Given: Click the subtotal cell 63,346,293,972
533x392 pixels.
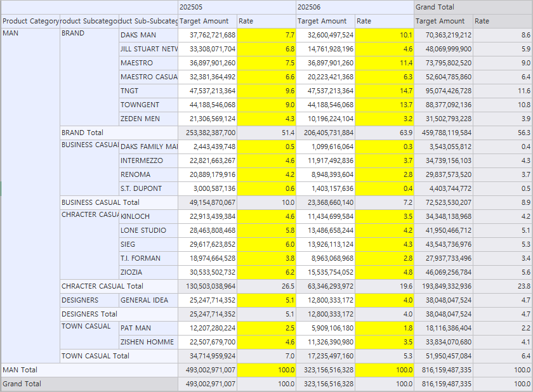Looking at the screenshot, I should click(326, 286).
